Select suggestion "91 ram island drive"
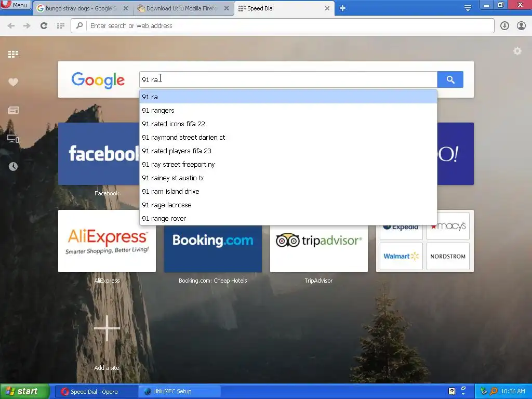The image size is (532, 399). pos(288,191)
